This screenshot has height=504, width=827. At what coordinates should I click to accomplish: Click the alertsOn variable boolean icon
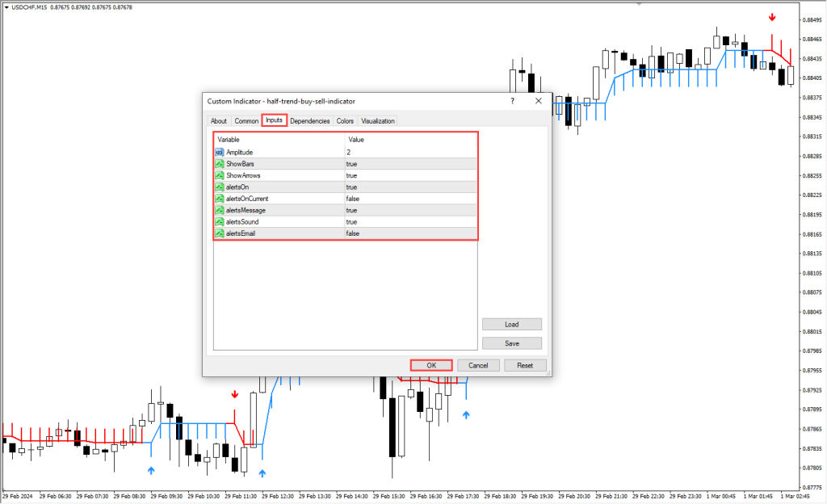[x=220, y=187]
